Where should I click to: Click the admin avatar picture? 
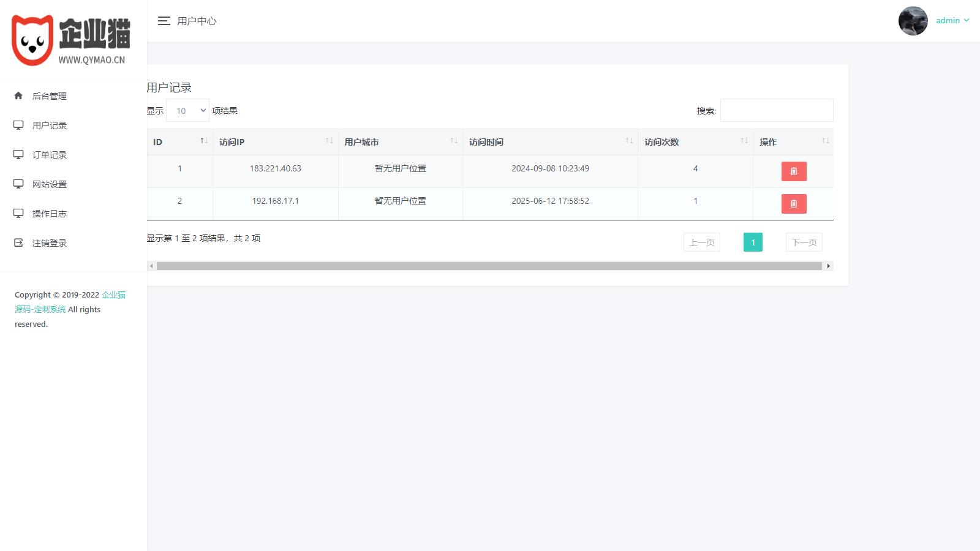[913, 21]
